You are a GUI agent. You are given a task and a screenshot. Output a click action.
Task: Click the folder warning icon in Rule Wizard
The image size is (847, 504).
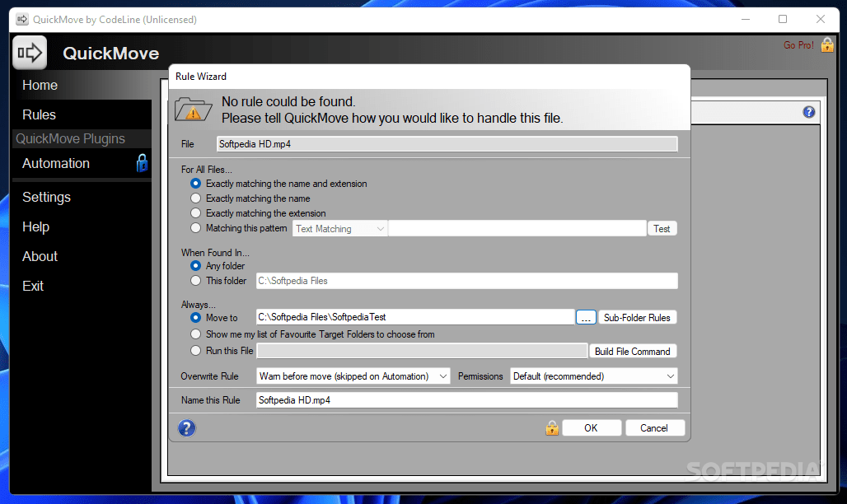[x=193, y=110]
